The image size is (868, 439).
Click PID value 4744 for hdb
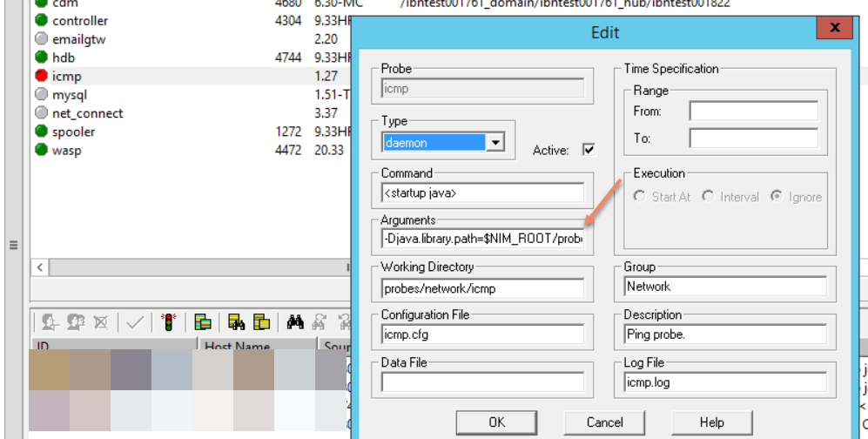(x=288, y=57)
